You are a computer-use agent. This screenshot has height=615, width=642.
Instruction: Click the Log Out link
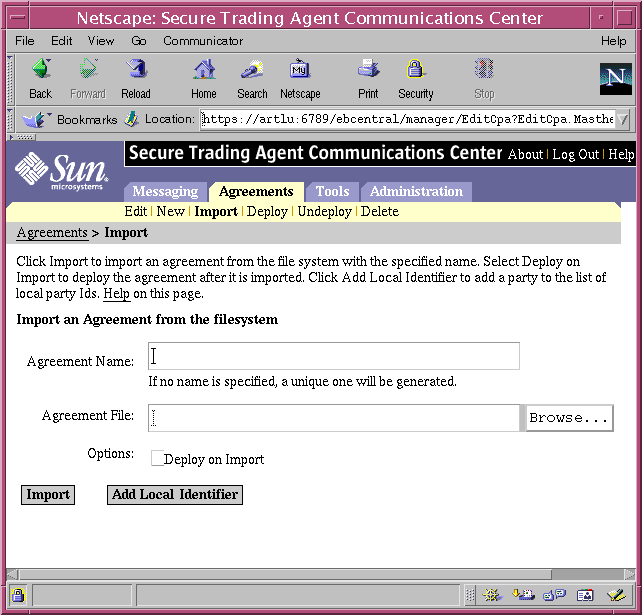[x=576, y=154]
